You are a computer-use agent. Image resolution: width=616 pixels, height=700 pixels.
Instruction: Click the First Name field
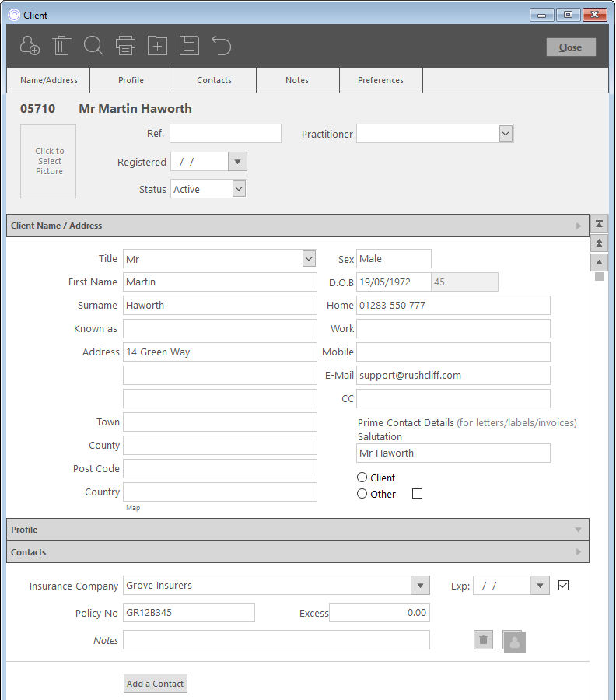[x=220, y=282]
